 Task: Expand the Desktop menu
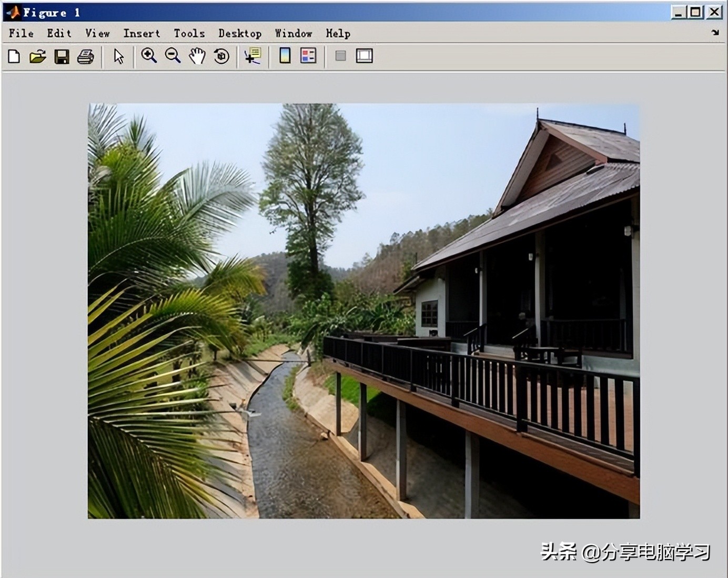tap(240, 33)
